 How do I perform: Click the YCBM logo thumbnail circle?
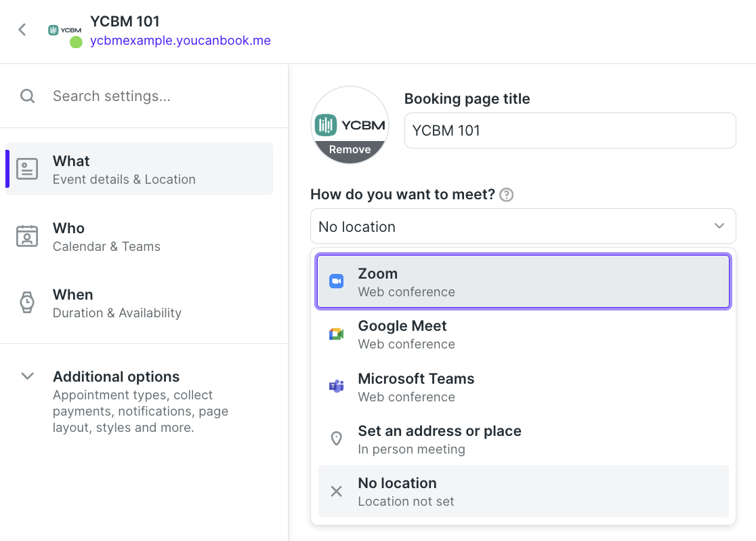point(350,125)
